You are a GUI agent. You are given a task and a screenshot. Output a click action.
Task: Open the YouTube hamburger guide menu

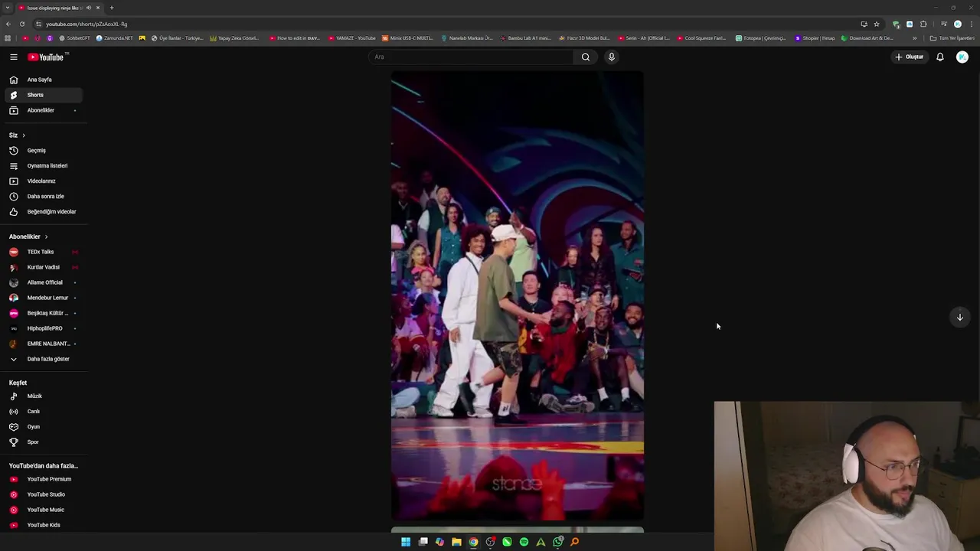(x=14, y=57)
